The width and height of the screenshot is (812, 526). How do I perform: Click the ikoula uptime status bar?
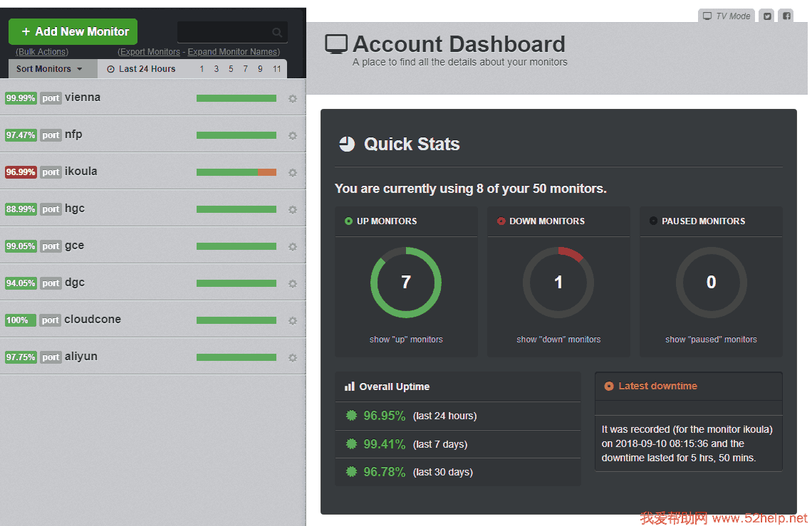(236, 172)
